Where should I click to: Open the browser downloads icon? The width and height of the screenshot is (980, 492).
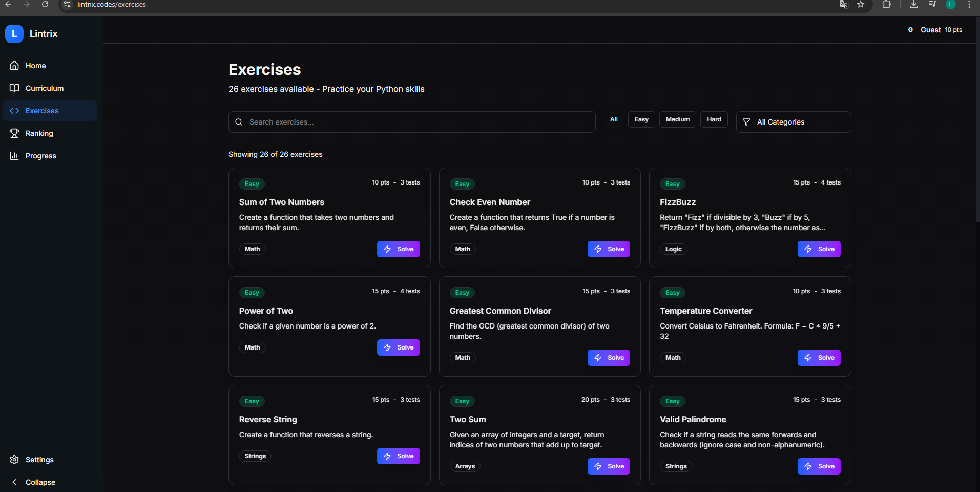coord(914,5)
